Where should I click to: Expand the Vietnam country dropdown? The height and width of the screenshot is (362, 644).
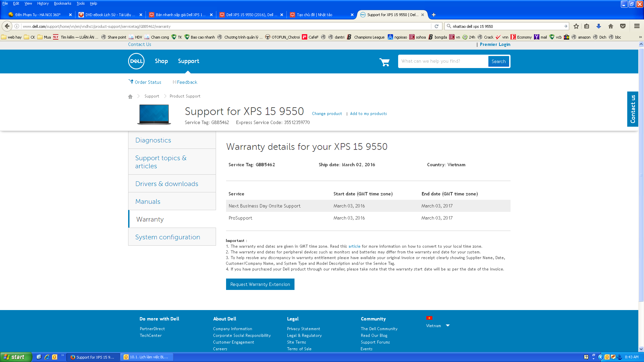447,325
